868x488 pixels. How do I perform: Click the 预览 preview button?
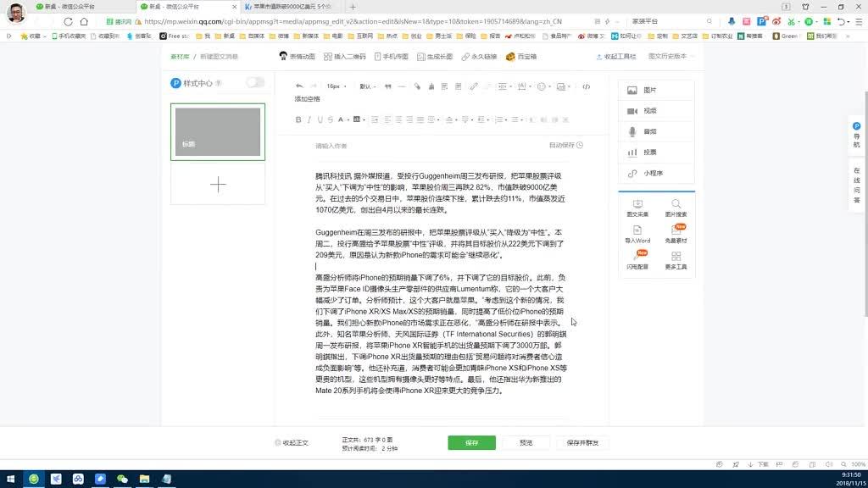[x=526, y=442]
